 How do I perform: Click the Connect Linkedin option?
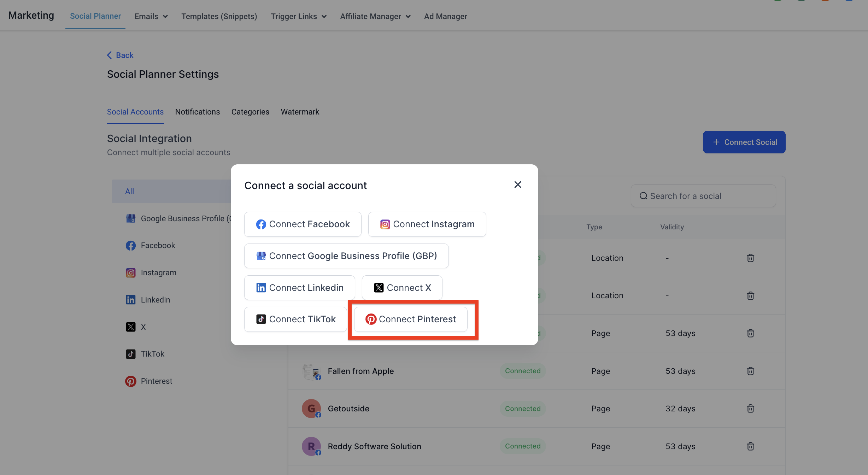299,288
